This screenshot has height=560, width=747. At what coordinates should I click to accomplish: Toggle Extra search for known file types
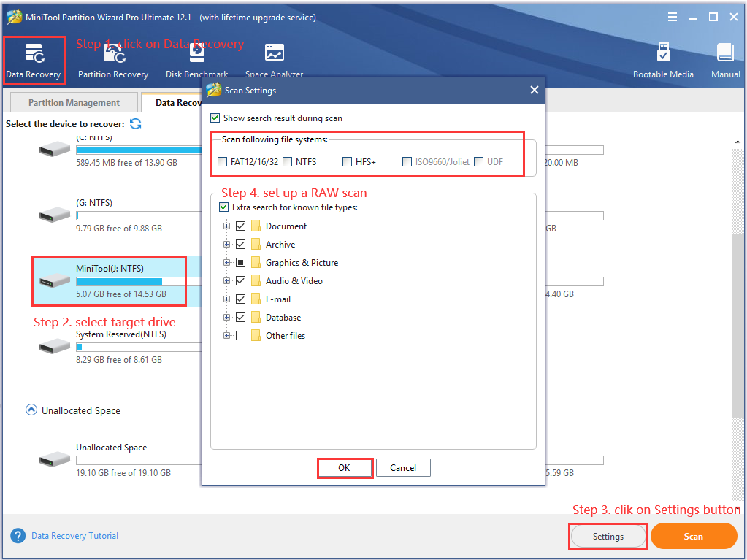point(224,207)
